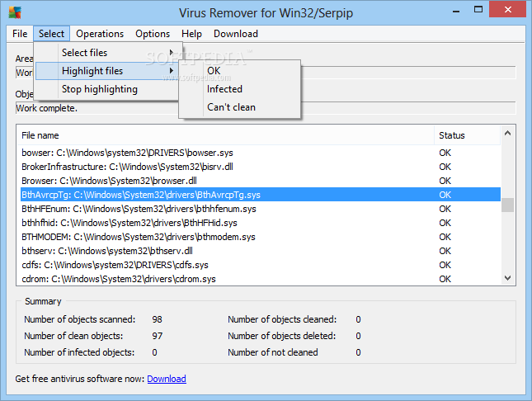Click the clean objects value 97
532x401 pixels.
(x=157, y=336)
